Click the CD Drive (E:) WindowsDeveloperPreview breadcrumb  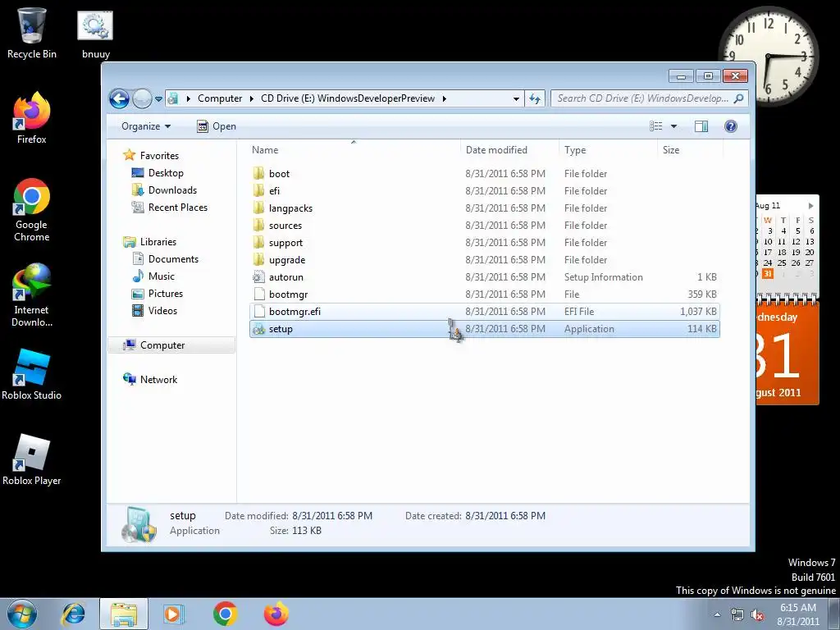pyautogui.click(x=348, y=98)
